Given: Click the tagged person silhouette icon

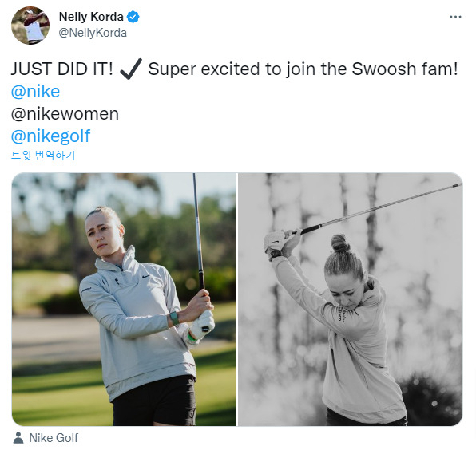Looking at the screenshot, I should (18, 438).
